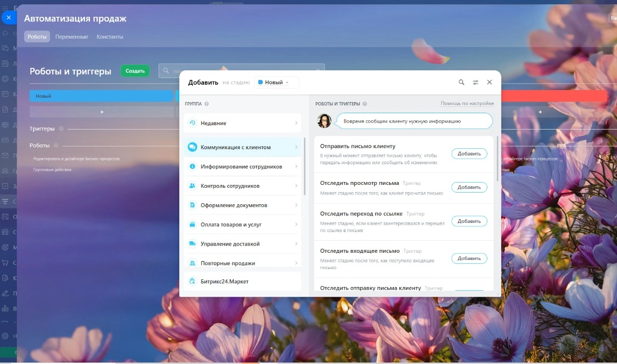This screenshot has height=364, width=617.
Task: Click the search magnifier icon in dialog header
Action: coord(461,82)
